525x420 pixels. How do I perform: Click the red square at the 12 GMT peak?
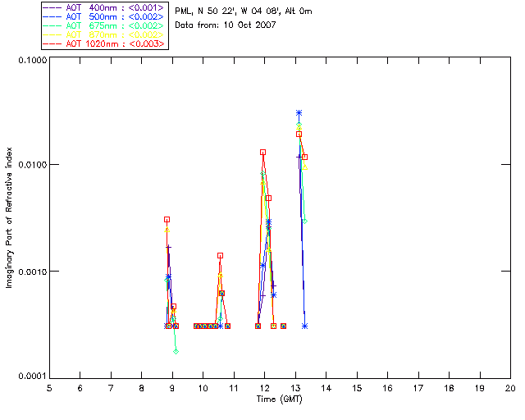262,153
